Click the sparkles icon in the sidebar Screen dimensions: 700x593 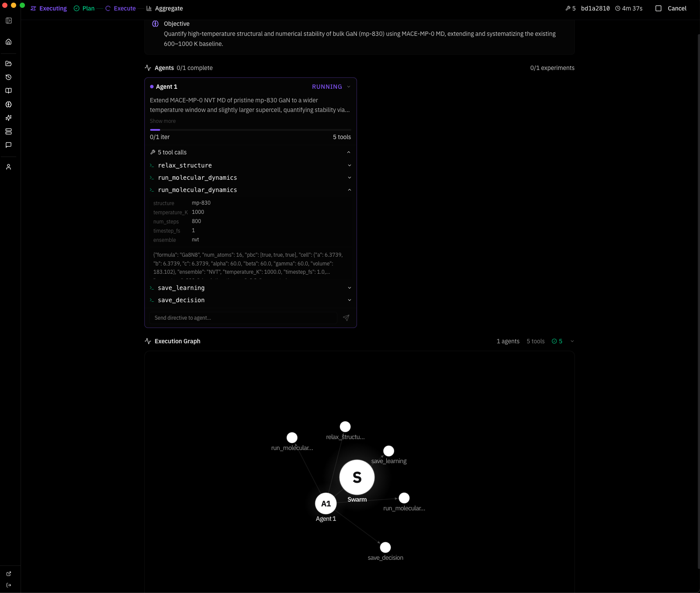[x=8, y=118]
